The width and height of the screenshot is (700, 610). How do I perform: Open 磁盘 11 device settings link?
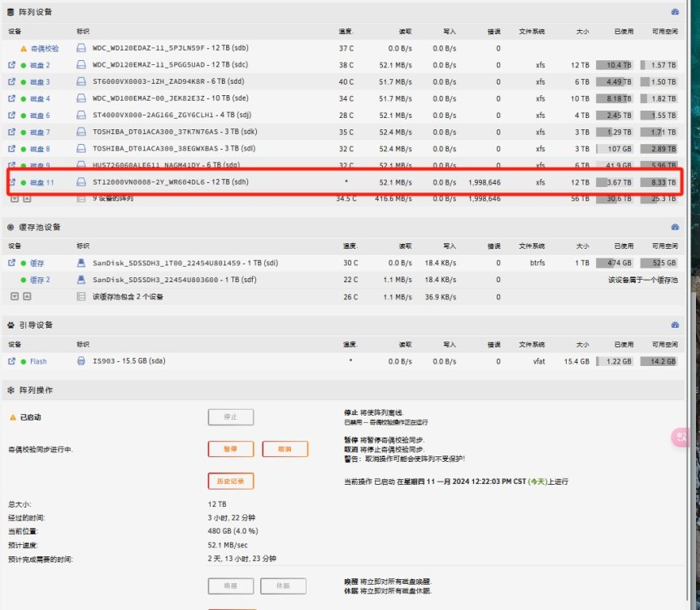coord(42,182)
